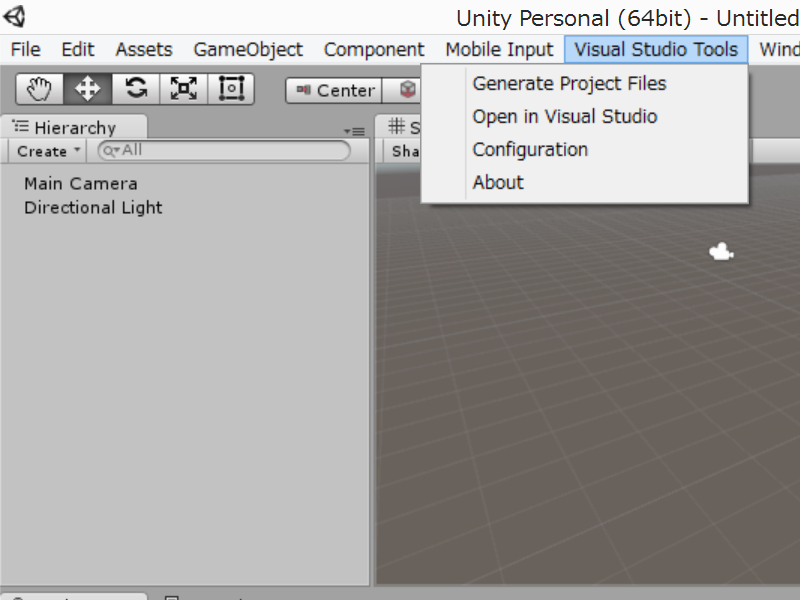800x600 pixels.
Task: Choose Generate Project Files
Action: point(584,83)
